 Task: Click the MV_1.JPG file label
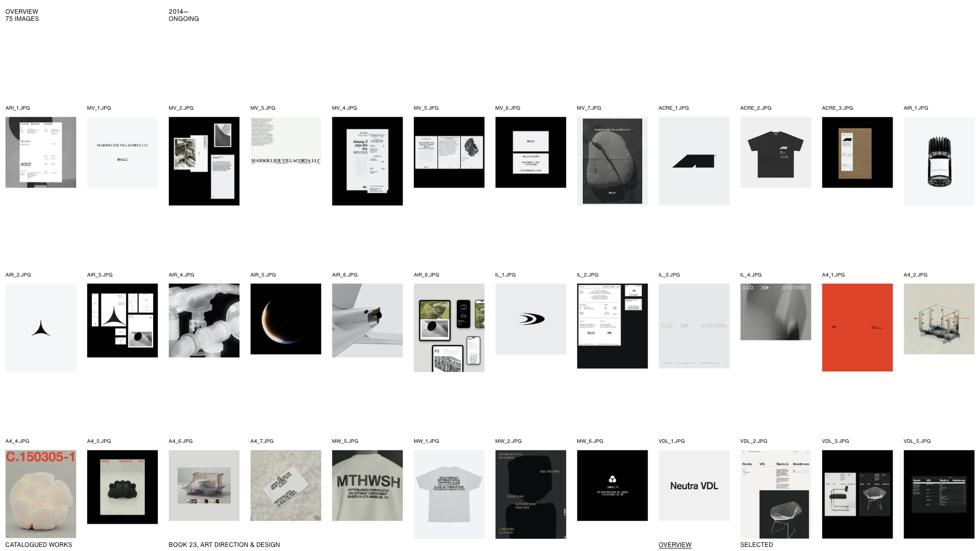pyautogui.click(x=99, y=108)
